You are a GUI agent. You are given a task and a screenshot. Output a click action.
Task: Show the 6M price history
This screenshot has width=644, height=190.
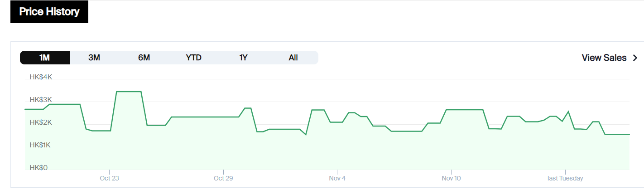[144, 58]
